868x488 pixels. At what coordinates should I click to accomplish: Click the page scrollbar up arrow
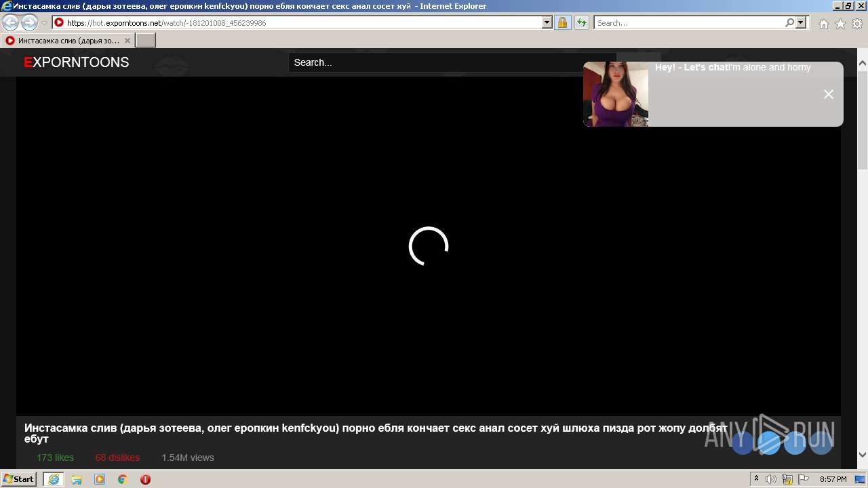coord(863,64)
